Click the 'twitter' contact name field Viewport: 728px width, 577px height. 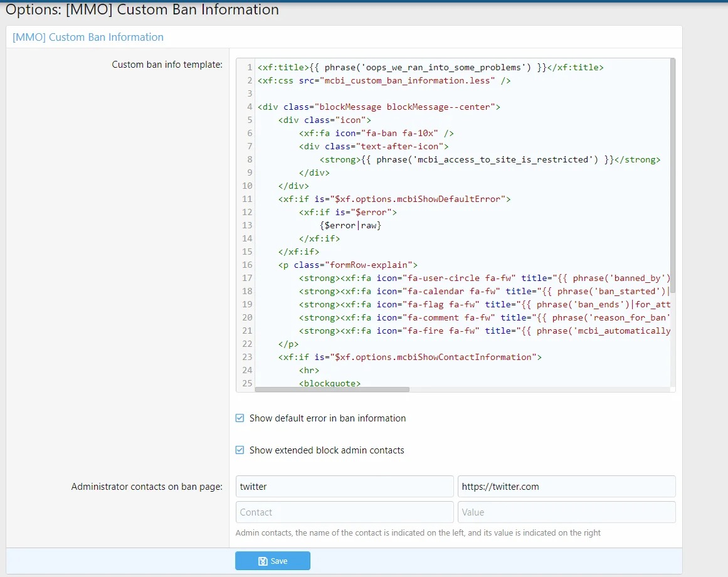pos(344,486)
